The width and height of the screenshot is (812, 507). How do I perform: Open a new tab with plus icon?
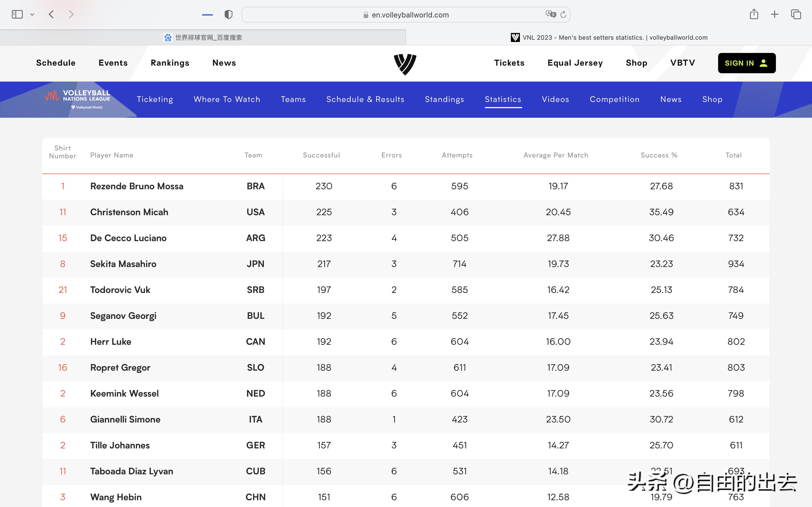pyautogui.click(x=775, y=14)
